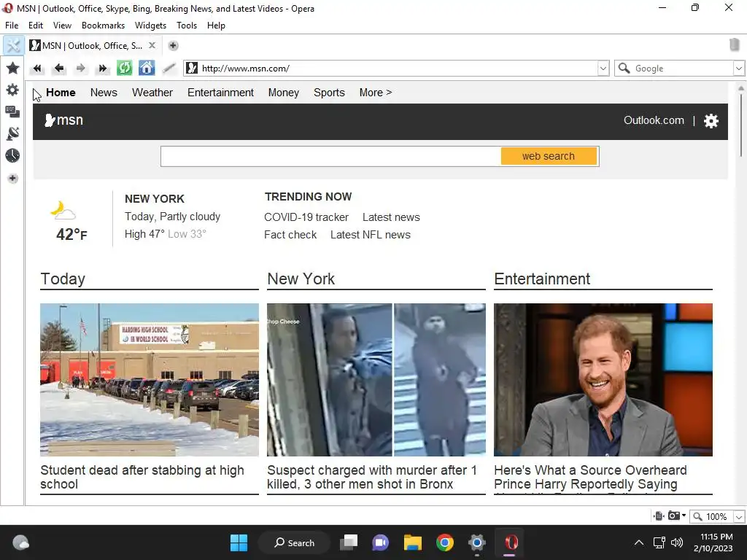The image size is (747, 560).
Task: Open the Edit menu
Action: pyautogui.click(x=36, y=26)
